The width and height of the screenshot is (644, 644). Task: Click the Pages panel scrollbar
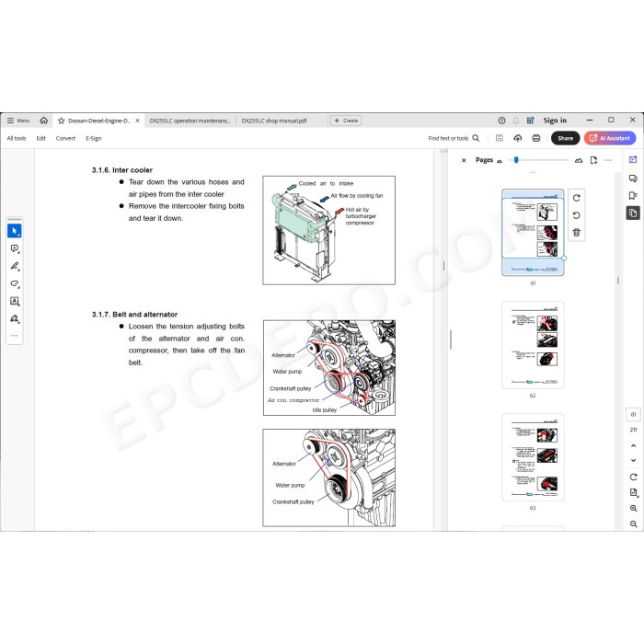(x=617, y=281)
